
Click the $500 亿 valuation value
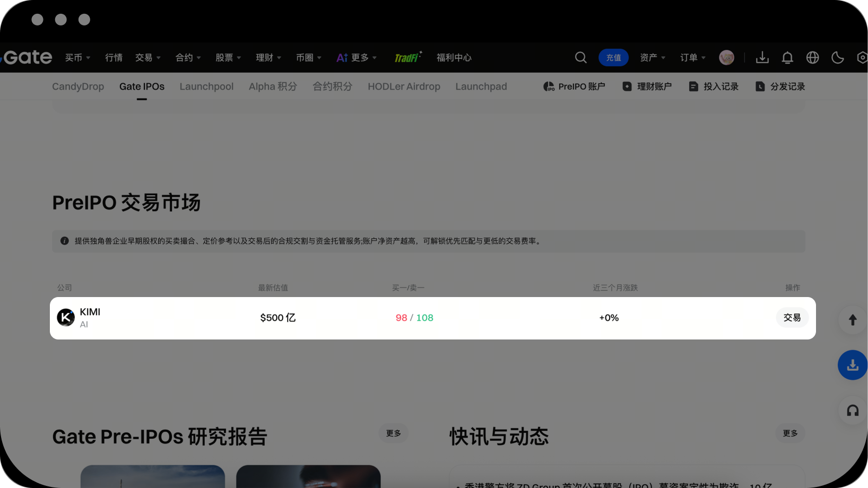click(x=278, y=318)
